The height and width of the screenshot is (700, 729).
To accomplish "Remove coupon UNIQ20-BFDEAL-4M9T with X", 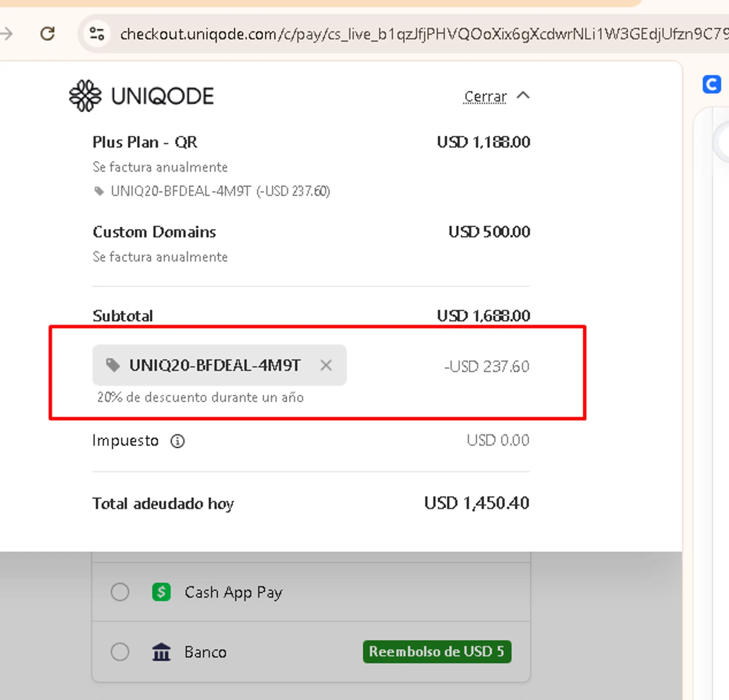I will tap(326, 365).
